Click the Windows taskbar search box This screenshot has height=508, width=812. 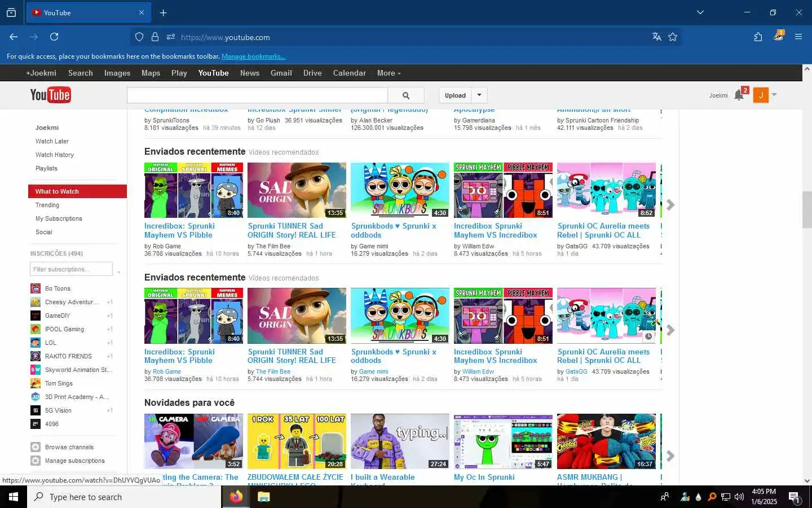click(124, 497)
